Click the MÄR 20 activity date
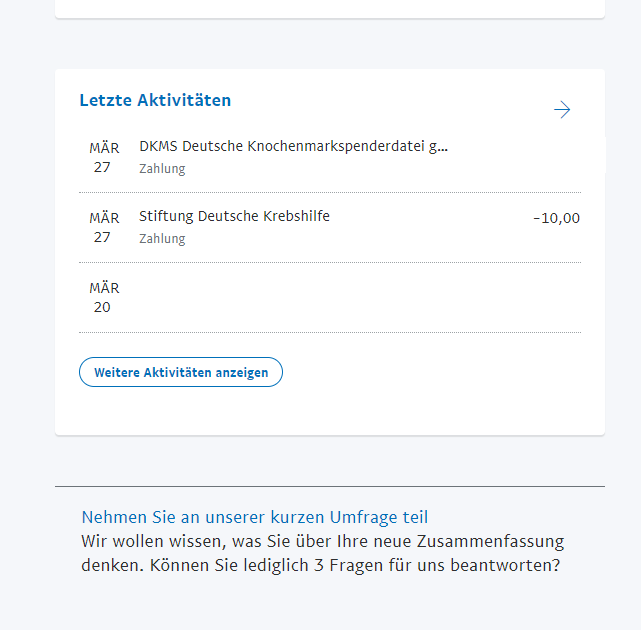641x630 pixels. coord(104,297)
